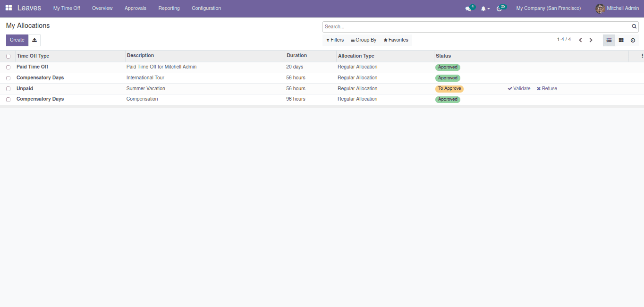The height and width of the screenshot is (307, 644).
Task: Open the Group By dropdown
Action: [364, 40]
